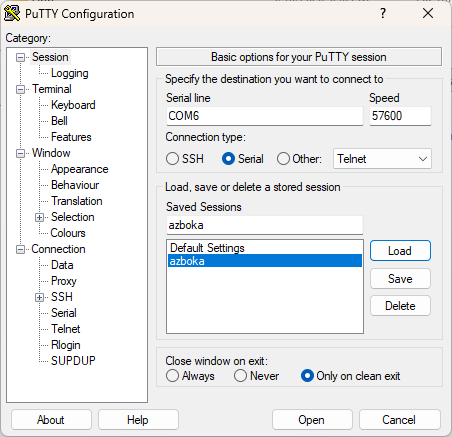Open the Window category

tap(51, 153)
